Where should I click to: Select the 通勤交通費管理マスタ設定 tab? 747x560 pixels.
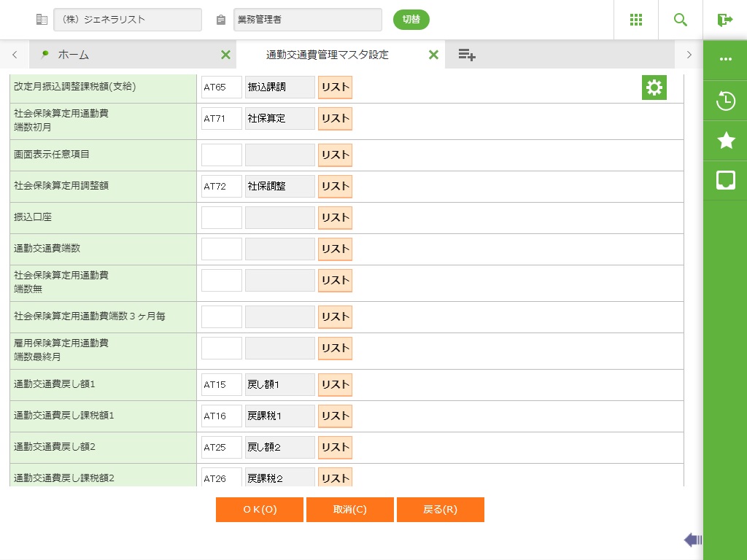tap(328, 55)
